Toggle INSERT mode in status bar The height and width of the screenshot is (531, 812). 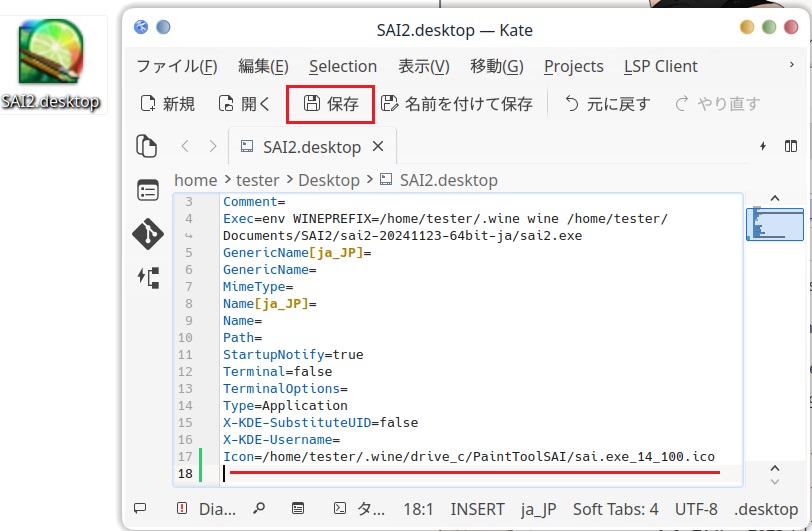(x=478, y=508)
